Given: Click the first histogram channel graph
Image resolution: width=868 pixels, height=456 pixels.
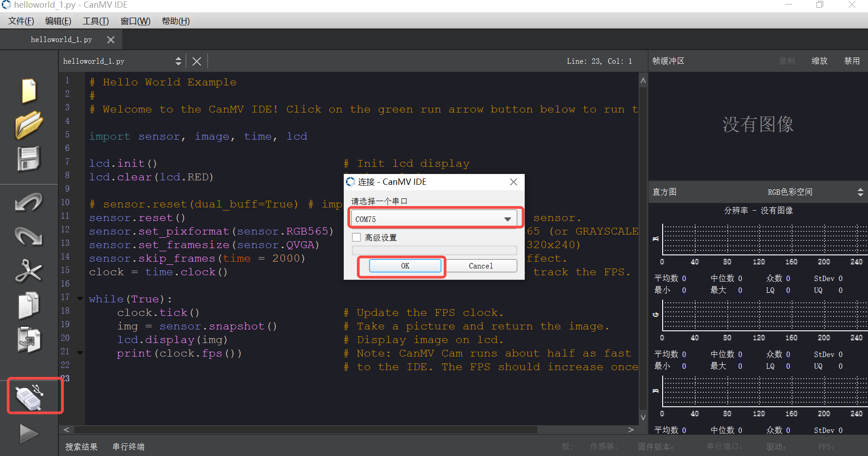Looking at the screenshot, I should 765,240.
